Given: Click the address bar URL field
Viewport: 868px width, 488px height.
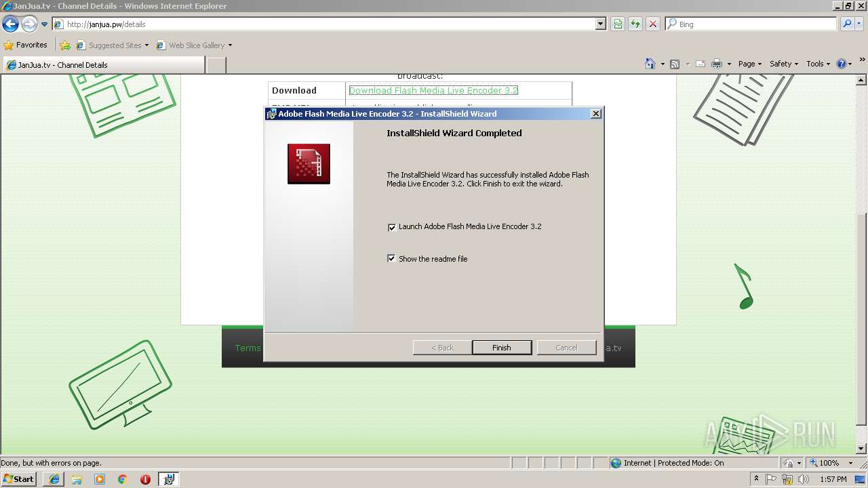Looking at the screenshot, I should pos(323,24).
